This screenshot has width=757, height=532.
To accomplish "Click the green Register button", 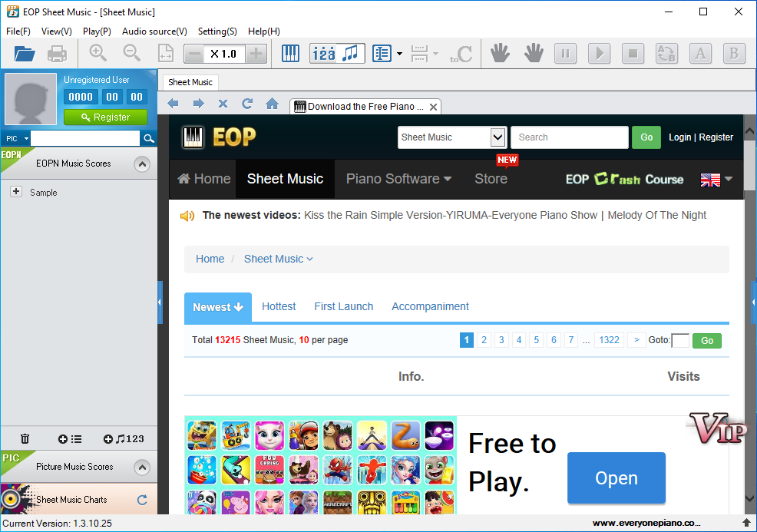I will 105,117.
